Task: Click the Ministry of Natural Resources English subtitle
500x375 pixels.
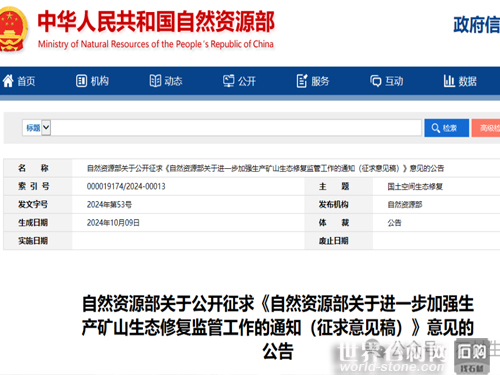Action: pos(156,44)
